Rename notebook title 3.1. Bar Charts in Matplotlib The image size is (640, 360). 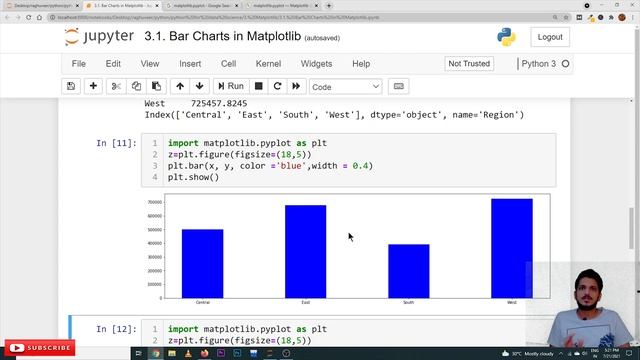(x=222, y=36)
